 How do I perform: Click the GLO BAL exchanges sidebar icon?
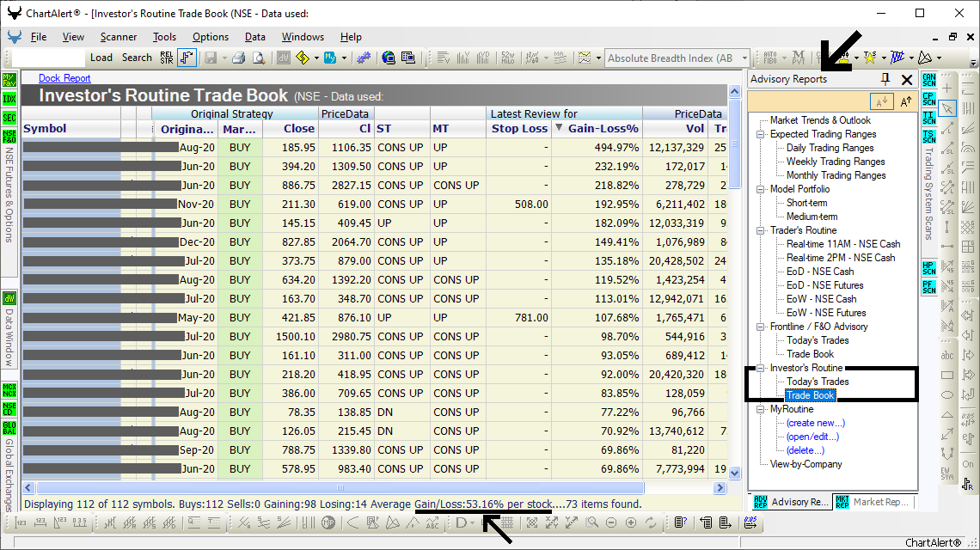click(x=9, y=427)
